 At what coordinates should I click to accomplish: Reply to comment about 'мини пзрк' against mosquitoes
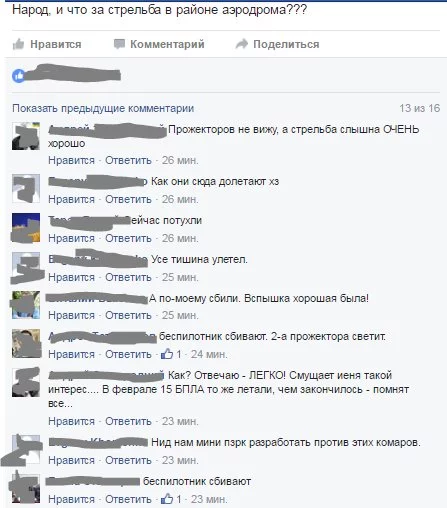(x=128, y=460)
